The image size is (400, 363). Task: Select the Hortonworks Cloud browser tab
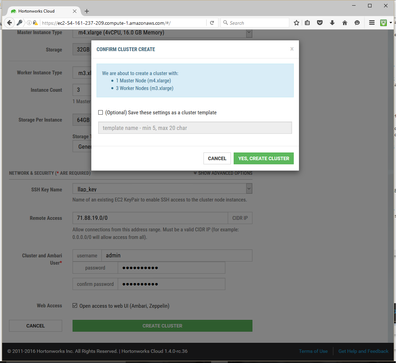pos(43,11)
